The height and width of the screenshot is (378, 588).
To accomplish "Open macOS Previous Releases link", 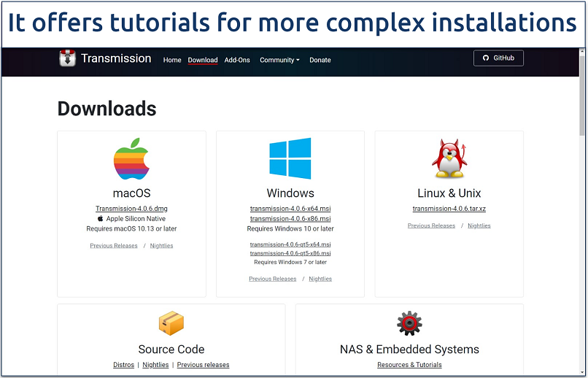I will [x=114, y=246].
